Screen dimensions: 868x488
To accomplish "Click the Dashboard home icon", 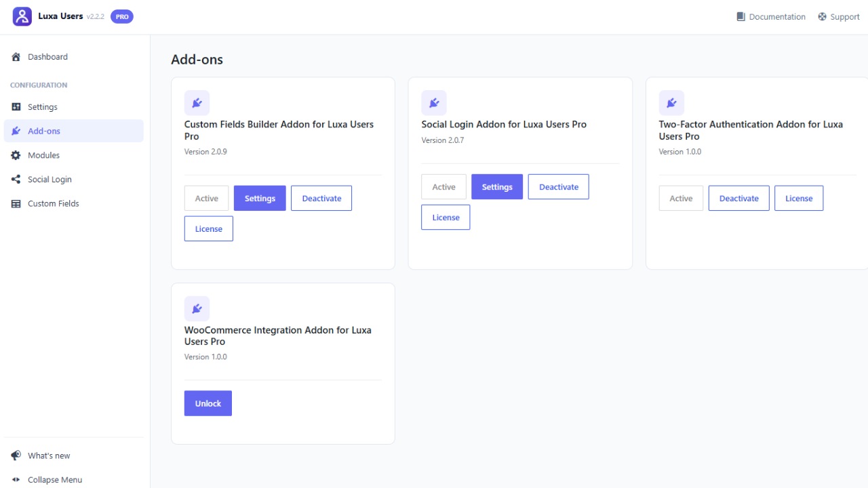I will click(16, 57).
